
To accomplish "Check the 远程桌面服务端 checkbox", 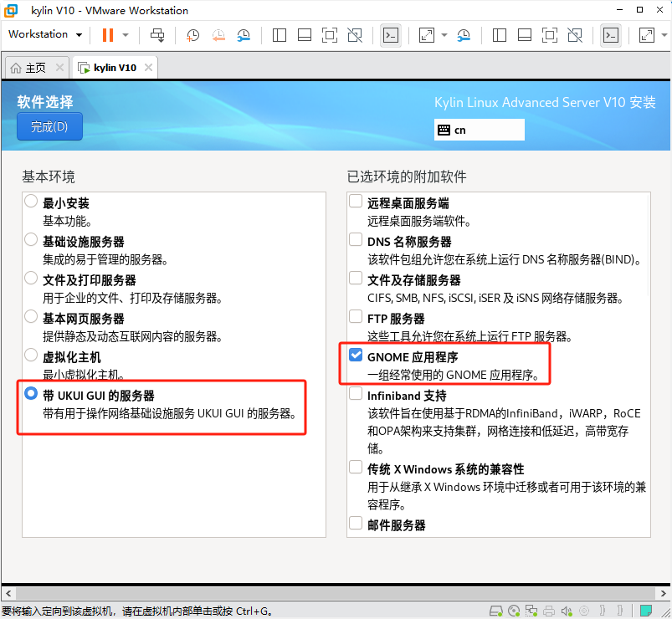I will click(356, 201).
